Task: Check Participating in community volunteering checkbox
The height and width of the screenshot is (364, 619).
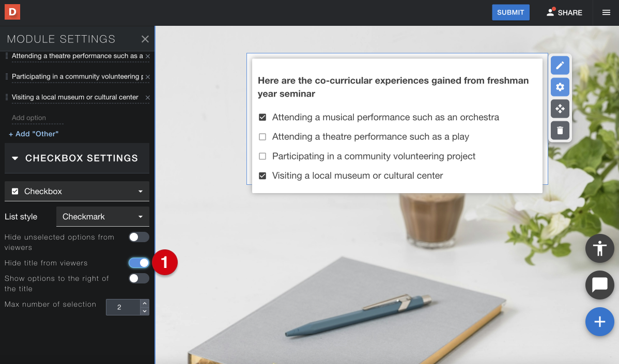Action: click(262, 156)
